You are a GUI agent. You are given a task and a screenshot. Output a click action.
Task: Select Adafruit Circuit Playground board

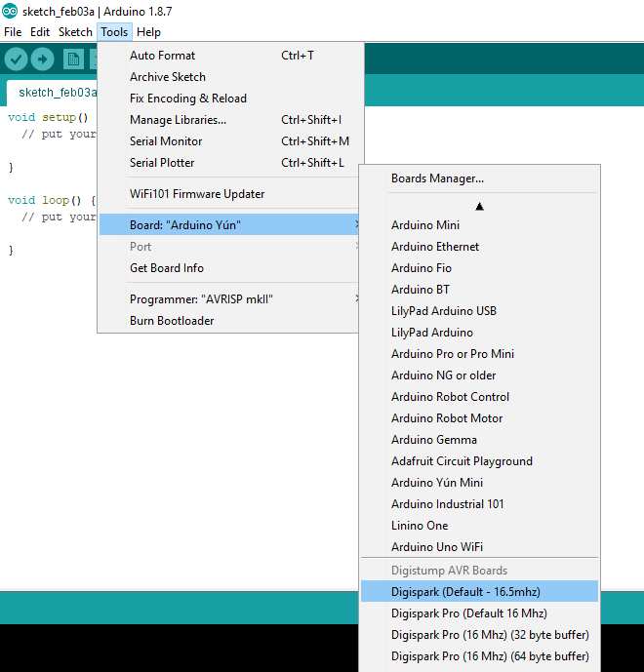click(x=479, y=461)
